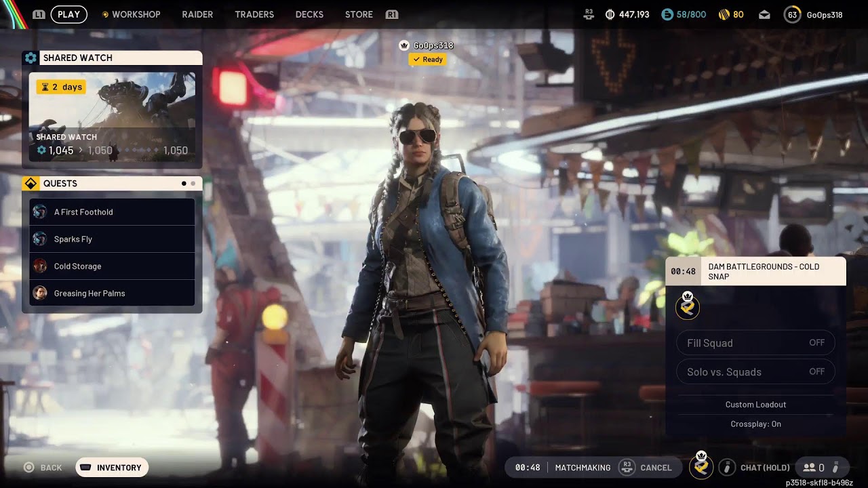Click the trader portrait beside Greasing Her Palms
Screen dimensions: 868x488
coord(40,293)
